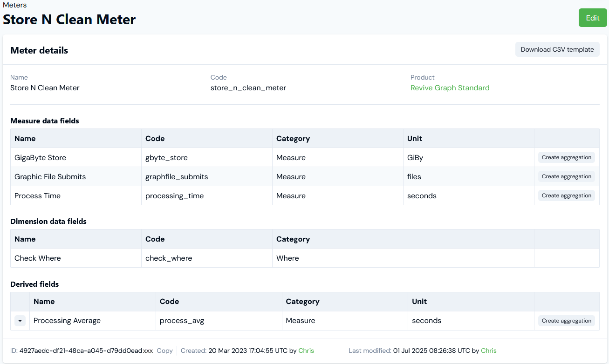Viewport: 609px width, 364px height.
Task: Go to Meters breadcrumb
Action: coord(15,5)
